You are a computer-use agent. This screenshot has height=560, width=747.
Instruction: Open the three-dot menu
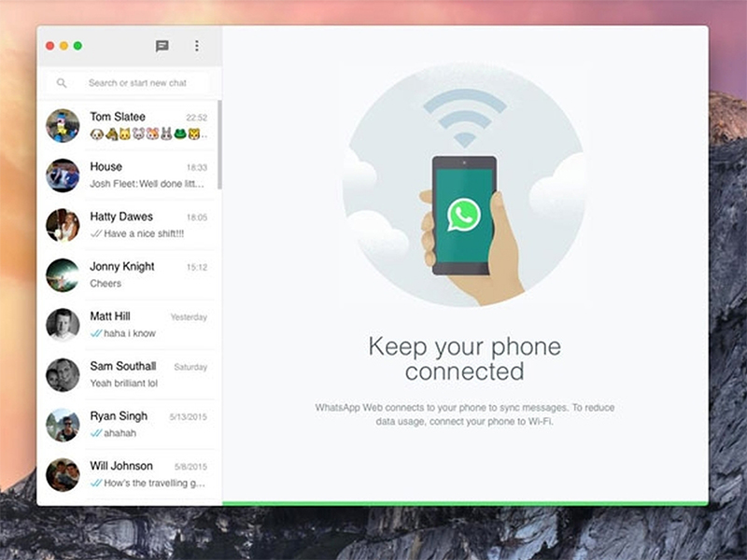(197, 46)
